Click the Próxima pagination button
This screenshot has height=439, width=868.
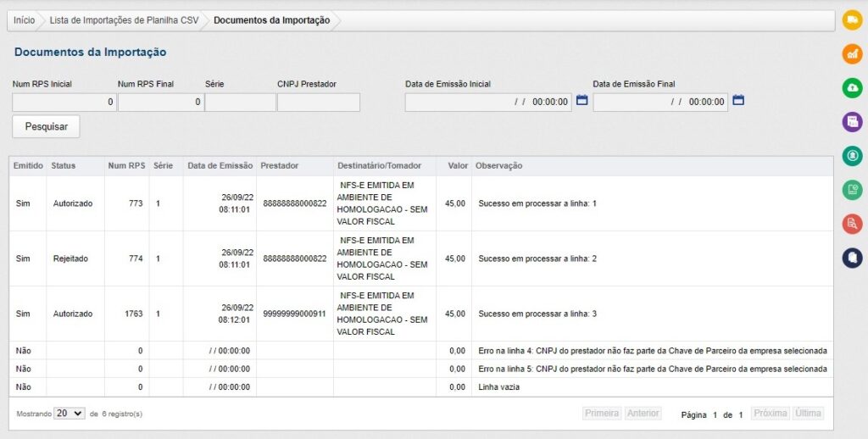pos(771,414)
